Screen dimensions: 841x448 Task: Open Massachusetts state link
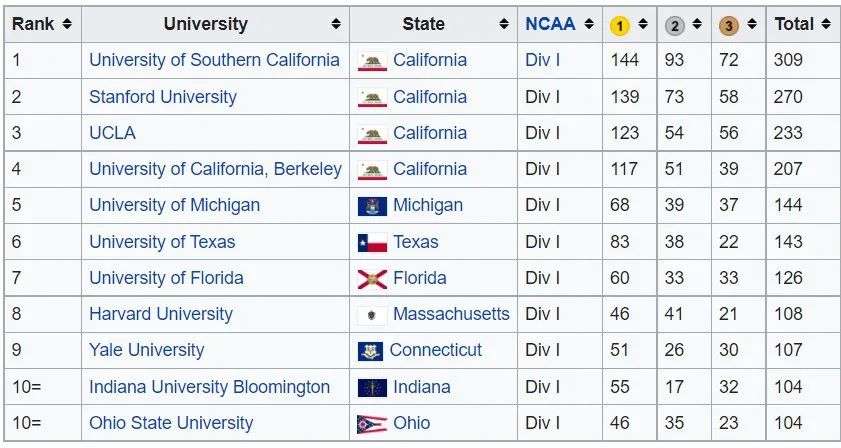pos(451,314)
